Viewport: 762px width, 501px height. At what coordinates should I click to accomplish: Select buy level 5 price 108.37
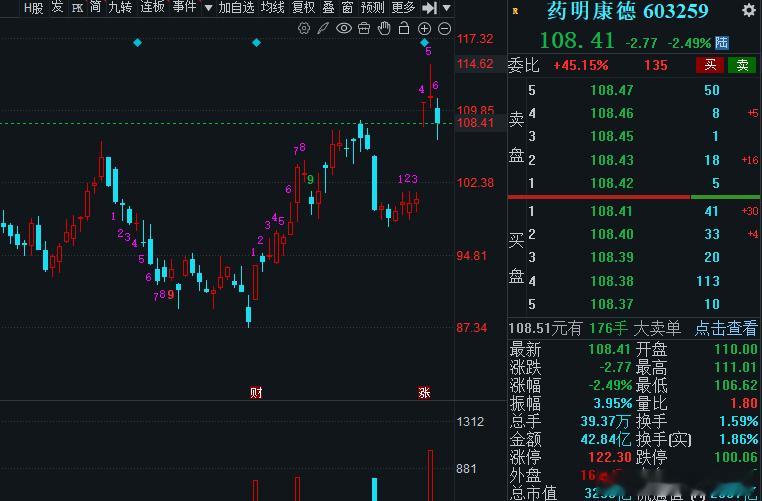[x=612, y=304]
